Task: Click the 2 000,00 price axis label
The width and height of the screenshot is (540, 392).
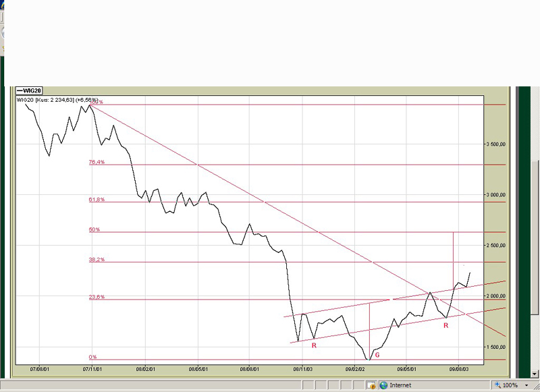Action: 495,296
